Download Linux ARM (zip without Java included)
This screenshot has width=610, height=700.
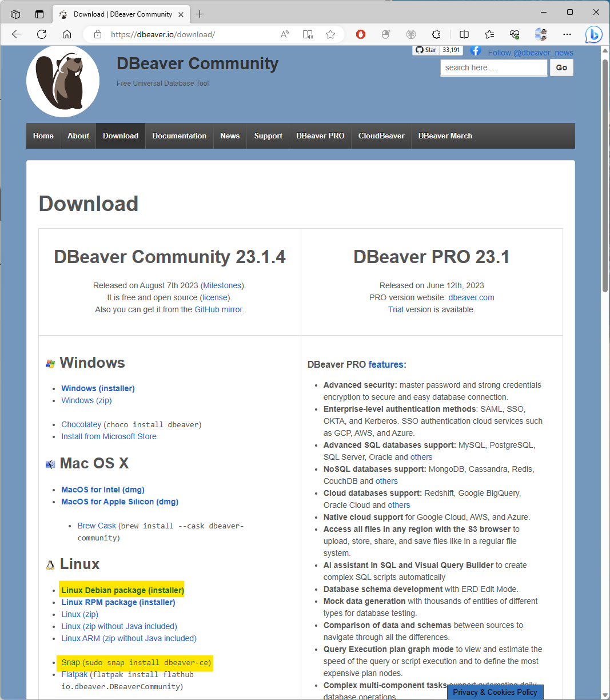coord(129,638)
